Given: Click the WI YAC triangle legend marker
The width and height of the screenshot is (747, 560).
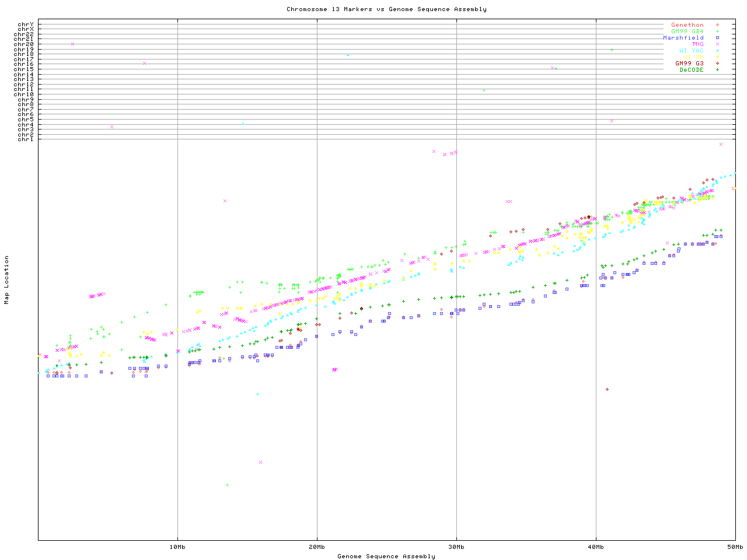Looking at the screenshot, I should coord(717,51).
